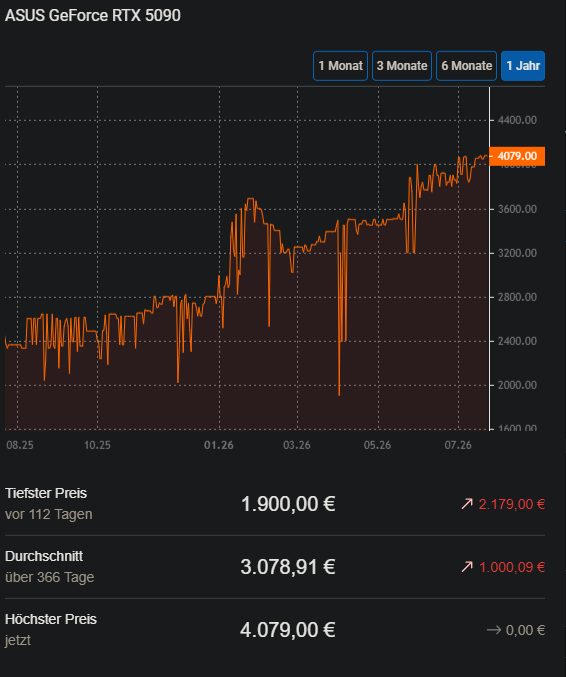Click the right arrow beside 0,00 €
This screenshot has width=566, height=677.
pos(494,630)
